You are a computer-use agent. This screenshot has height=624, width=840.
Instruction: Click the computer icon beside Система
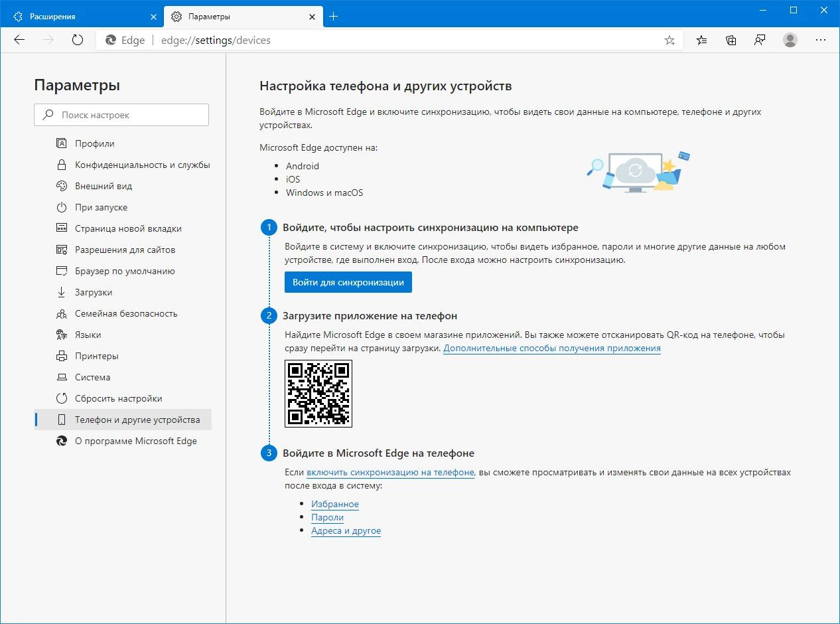tap(62, 377)
